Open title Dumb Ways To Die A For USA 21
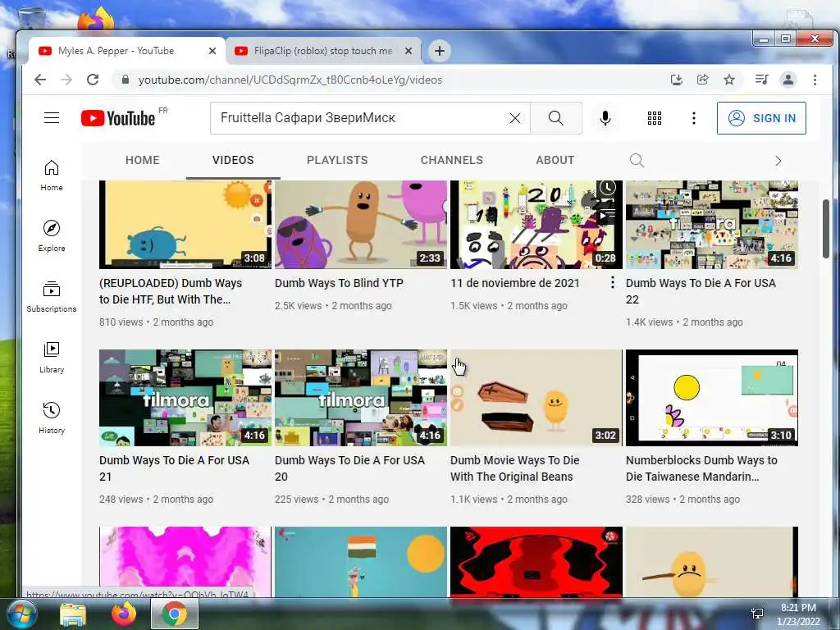The width and height of the screenshot is (840, 630). point(174,468)
